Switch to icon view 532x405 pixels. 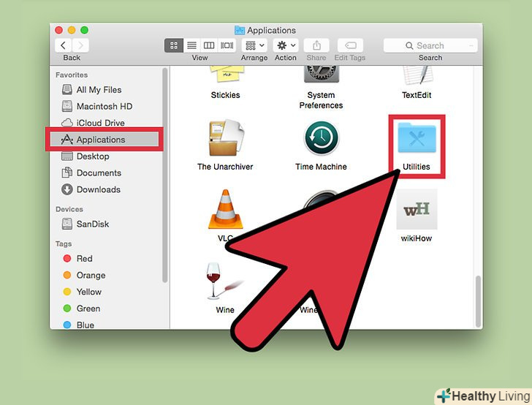174,45
